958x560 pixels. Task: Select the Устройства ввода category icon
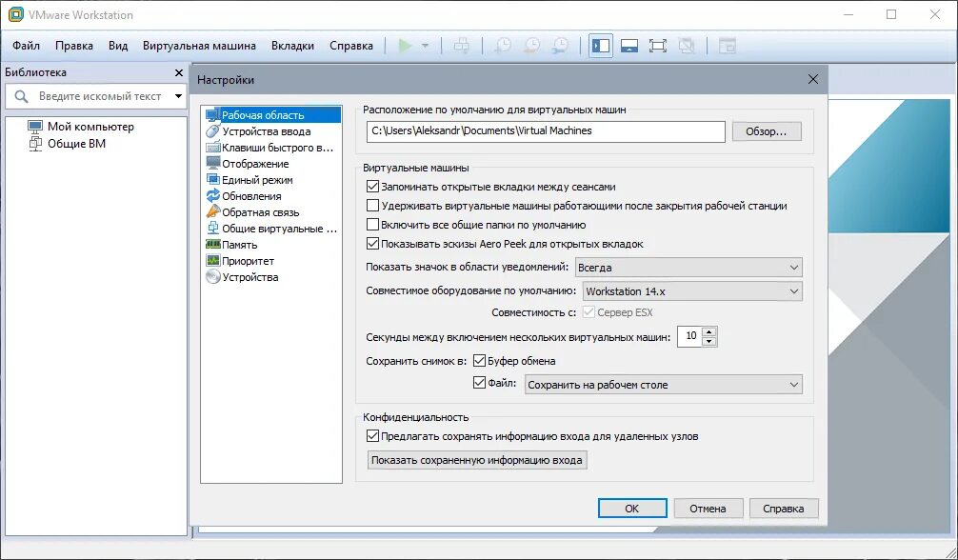click(x=212, y=130)
